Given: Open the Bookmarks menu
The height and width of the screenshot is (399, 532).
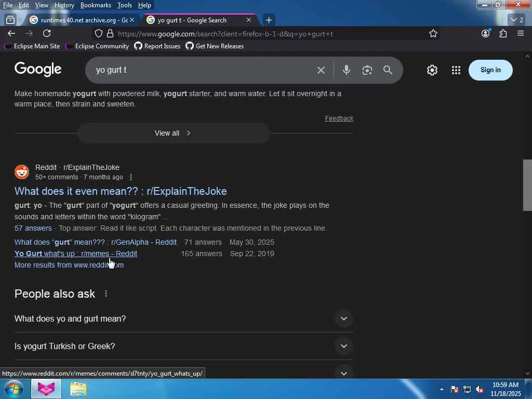Looking at the screenshot, I should pyautogui.click(x=96, y=5).
